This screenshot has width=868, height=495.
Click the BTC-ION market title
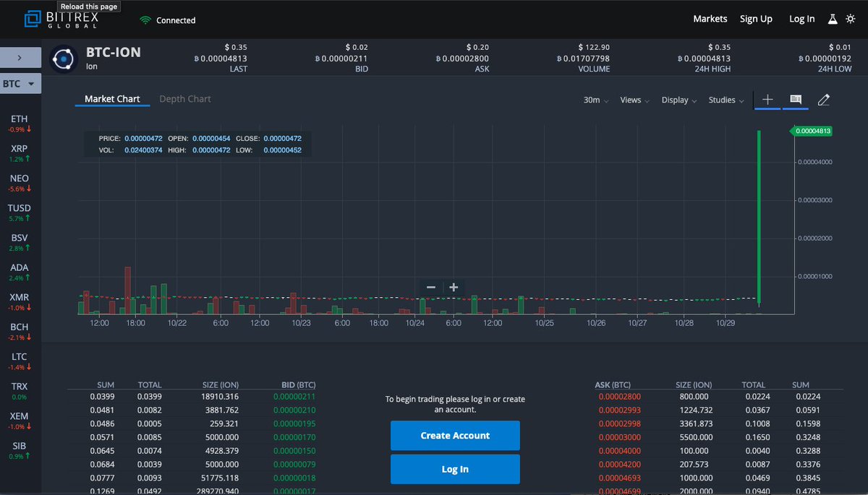[114, 53]
